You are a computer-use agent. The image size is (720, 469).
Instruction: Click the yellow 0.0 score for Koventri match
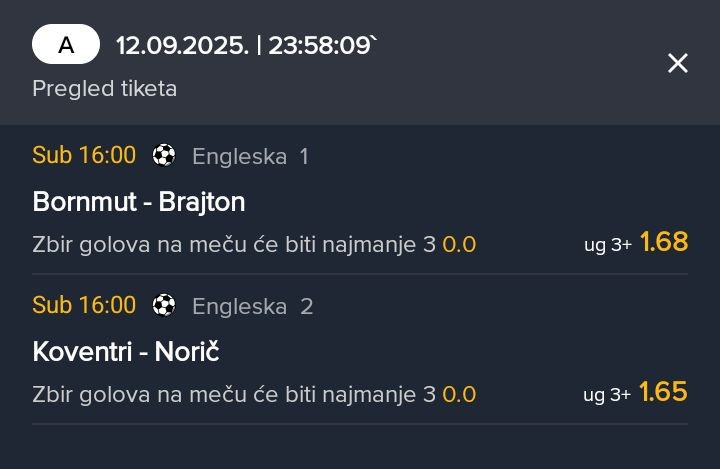pyautogui.click(x=459, y=395)
